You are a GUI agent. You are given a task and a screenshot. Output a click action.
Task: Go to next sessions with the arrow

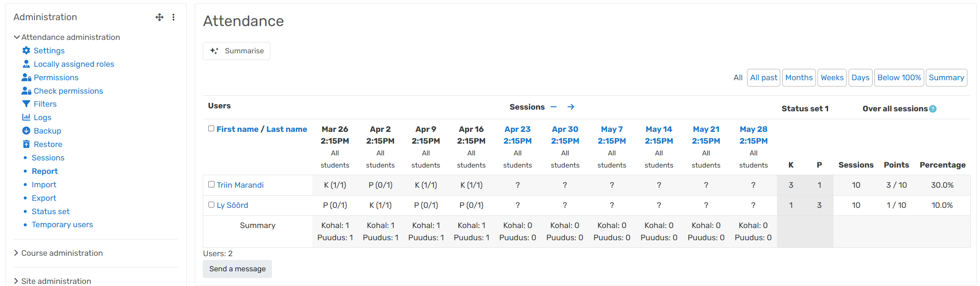571,107
